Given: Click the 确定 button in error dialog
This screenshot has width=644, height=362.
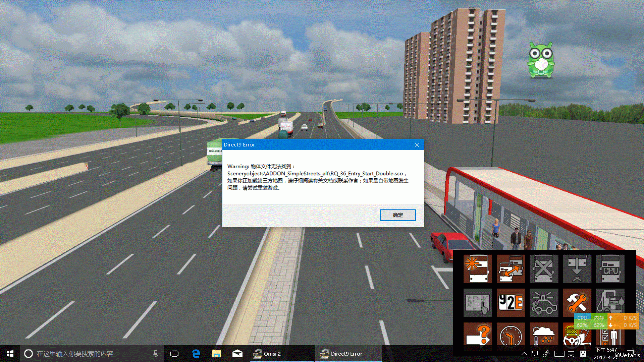Looking at the screenshot, I should pos(397,215).
